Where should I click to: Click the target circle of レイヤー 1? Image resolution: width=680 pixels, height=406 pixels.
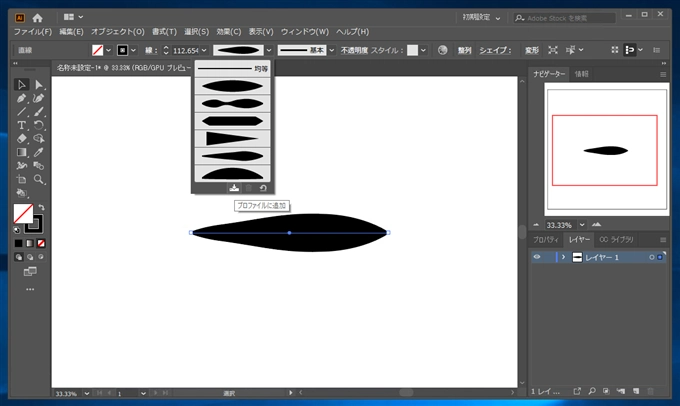[651, 257]
